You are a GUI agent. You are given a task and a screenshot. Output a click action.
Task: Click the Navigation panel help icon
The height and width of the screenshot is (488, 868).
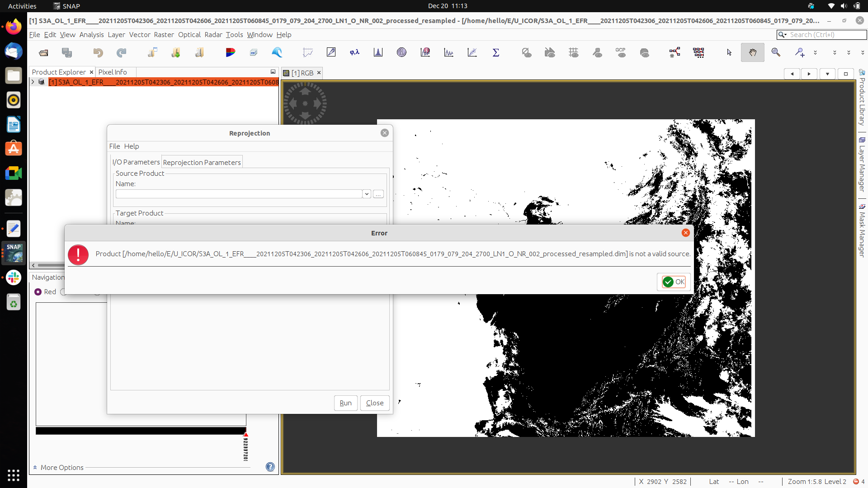(x=270, y=467)
